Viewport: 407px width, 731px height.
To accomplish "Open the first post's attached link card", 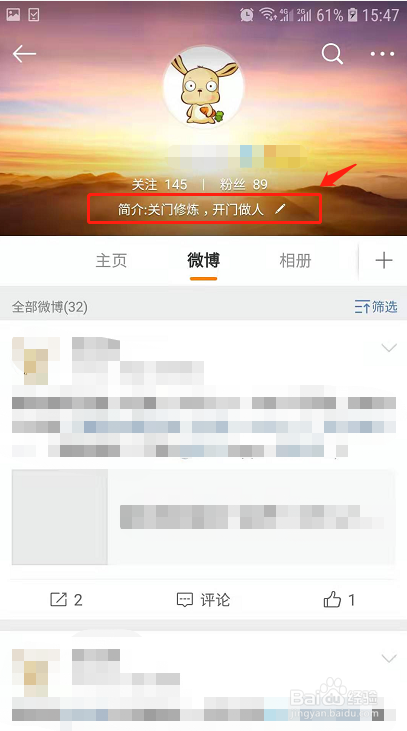I will (x=203, y=517).
